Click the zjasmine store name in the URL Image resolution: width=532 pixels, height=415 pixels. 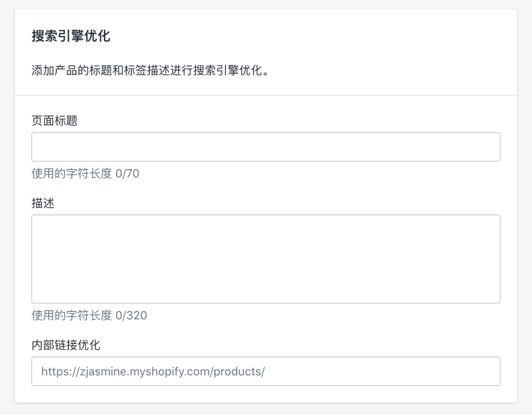click(103, 372)
